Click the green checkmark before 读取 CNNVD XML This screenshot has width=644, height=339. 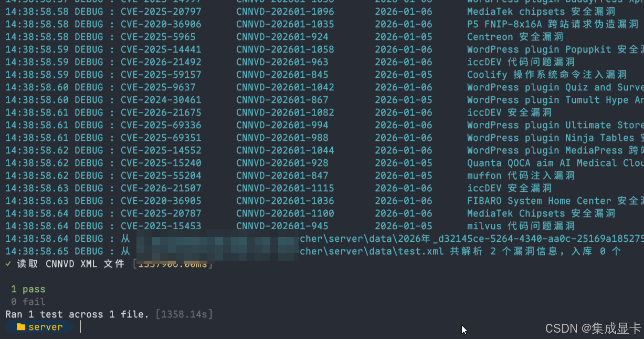pyautogui.click(x=8, y=264)
